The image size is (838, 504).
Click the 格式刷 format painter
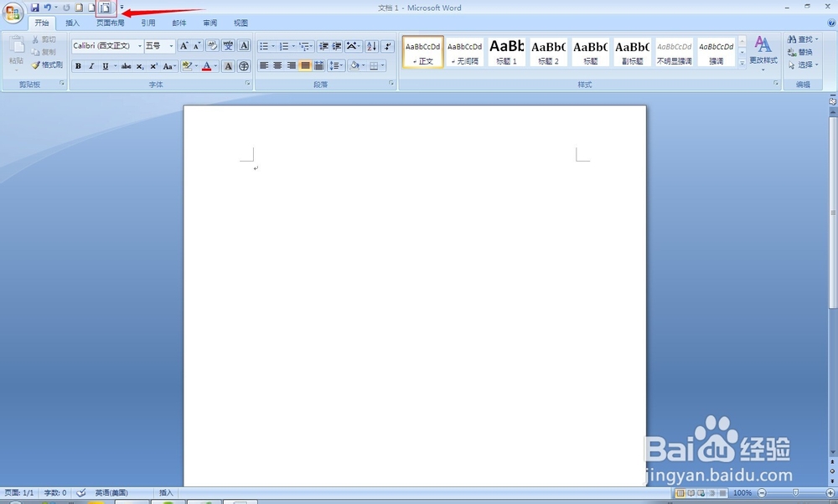click(47, 65)
